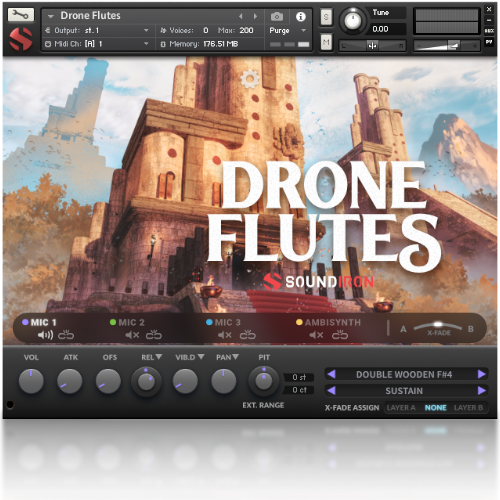
Task: Open the wrench instrument edit tool
Action: [x=21, y=15]
